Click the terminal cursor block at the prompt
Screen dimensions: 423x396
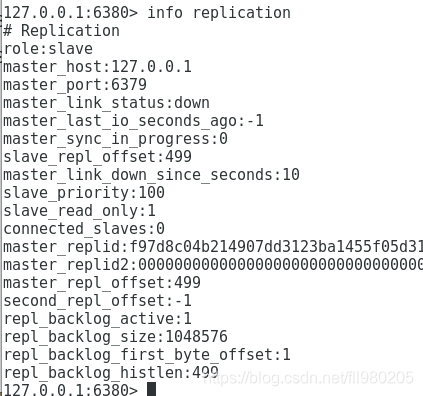click(x=151, y=389)
